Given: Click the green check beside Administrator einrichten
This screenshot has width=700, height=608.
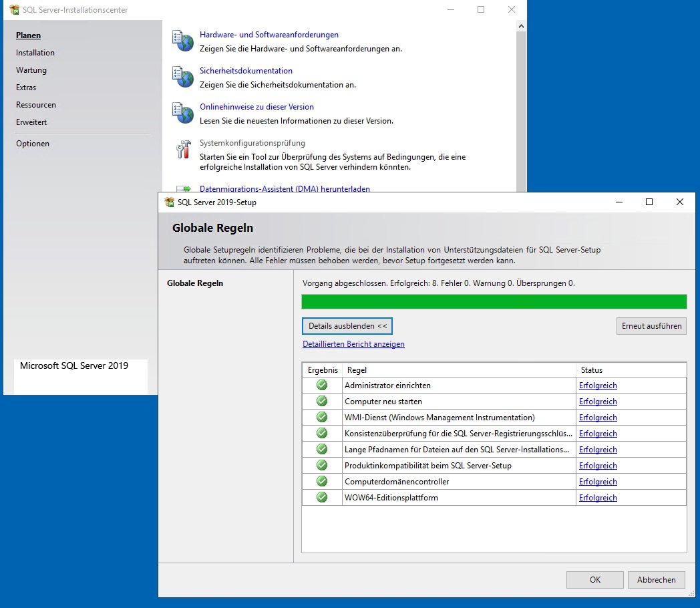Looking at the screenshot, I should [322, 385].
